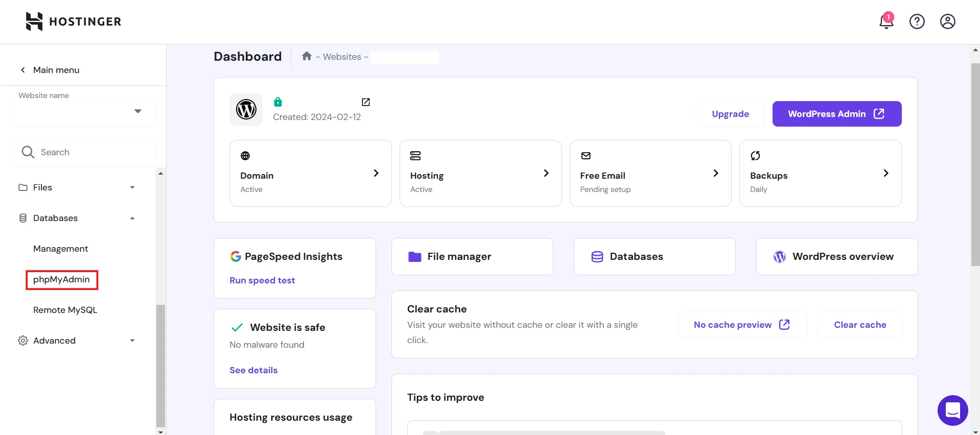Click No cache preview button

click(742, 325)
